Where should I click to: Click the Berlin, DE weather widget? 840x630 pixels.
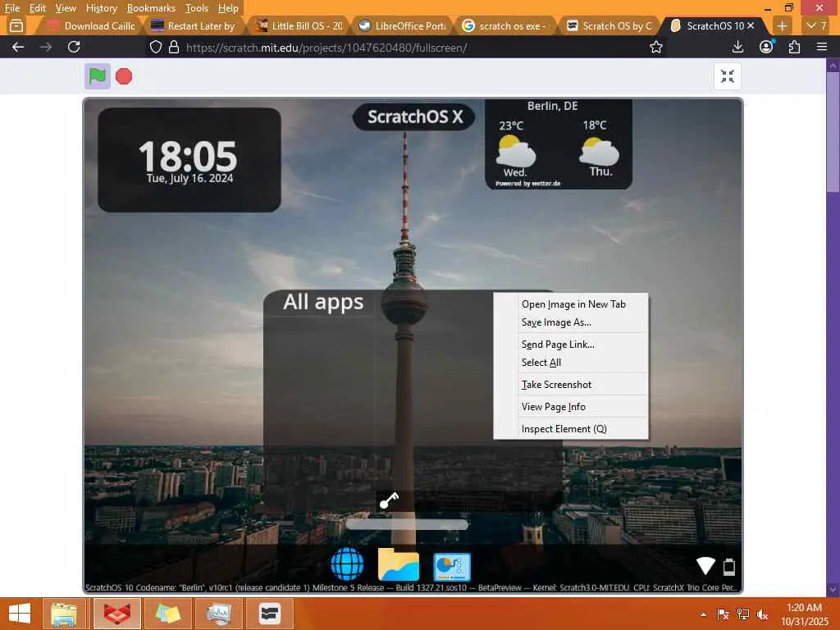[558, 144]
